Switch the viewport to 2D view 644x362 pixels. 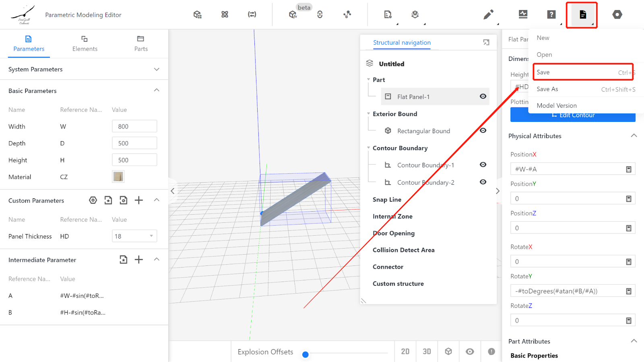click(x=405, y=352)
